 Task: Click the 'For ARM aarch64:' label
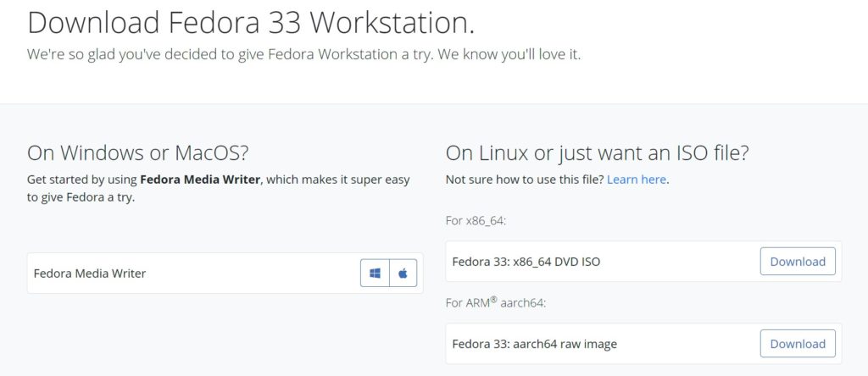point(495,303)
